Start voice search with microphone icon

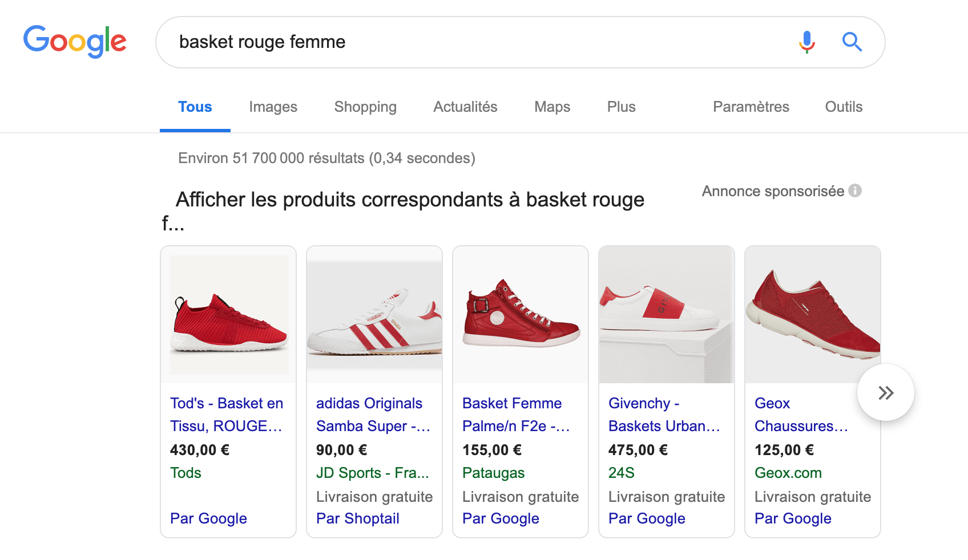[x=806, y=42]
